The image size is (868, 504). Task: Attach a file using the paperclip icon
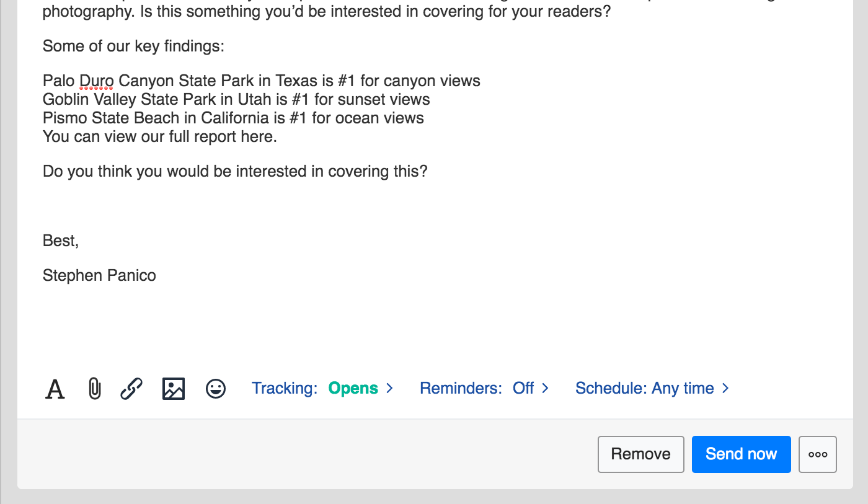point(94,389)
